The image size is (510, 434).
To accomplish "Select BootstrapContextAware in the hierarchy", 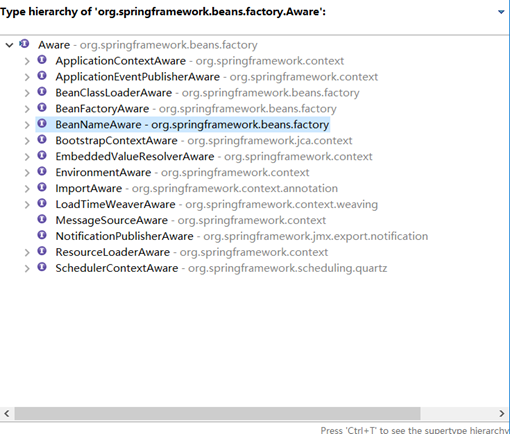I will [x=204, y=141].
